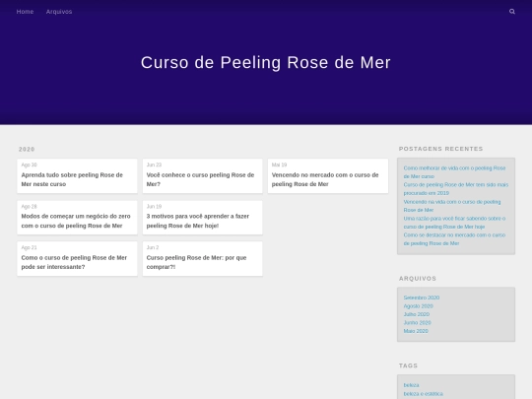Image resolution: width=532 pixels, height=399 pixels.
Task: Open the Home menu item
Action: click(25, 12)
